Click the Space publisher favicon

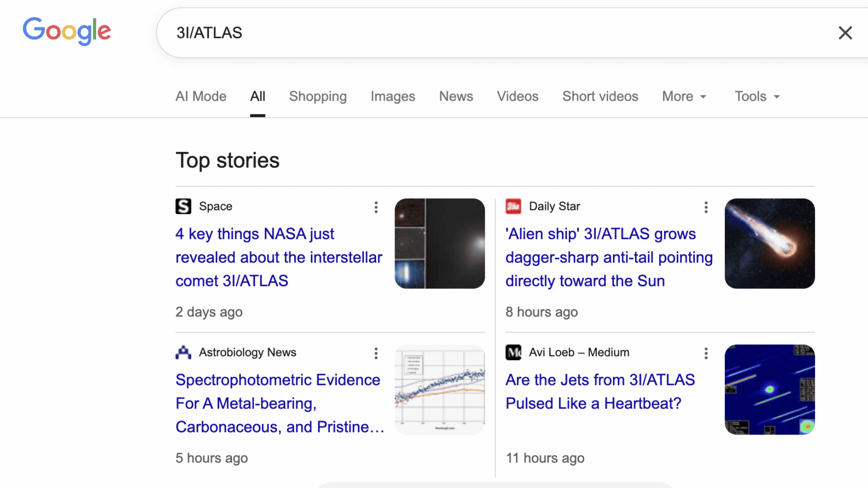click(183, 206)
